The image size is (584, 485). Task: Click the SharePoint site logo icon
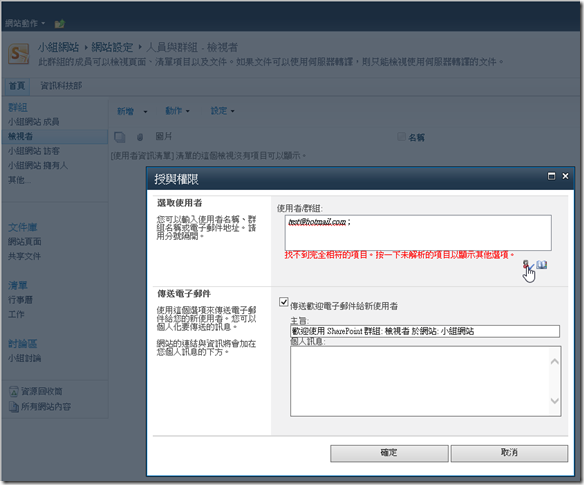click(x=19, y=54)
